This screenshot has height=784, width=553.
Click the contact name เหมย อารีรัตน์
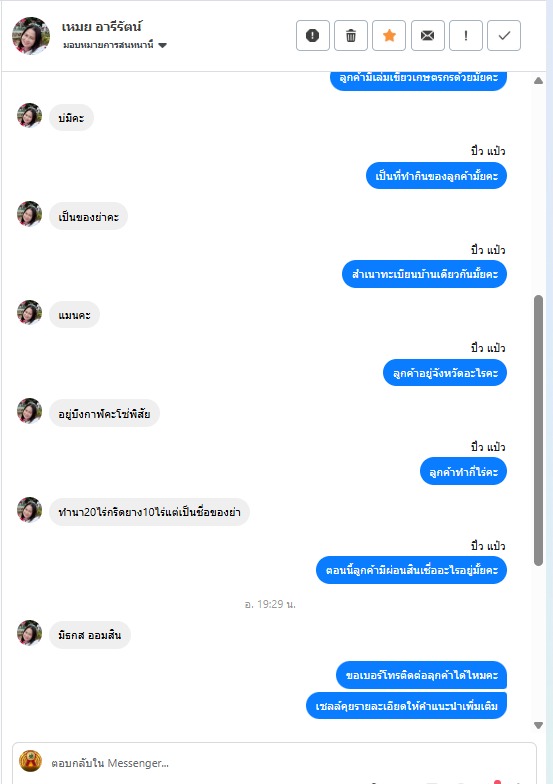coord(102,26)
